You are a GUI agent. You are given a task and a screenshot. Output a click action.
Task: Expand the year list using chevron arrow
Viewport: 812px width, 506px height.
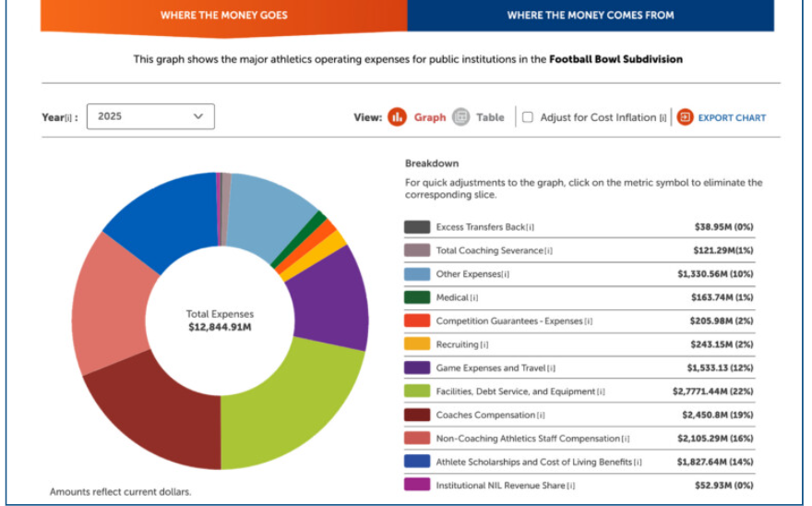tap(198, 116)
